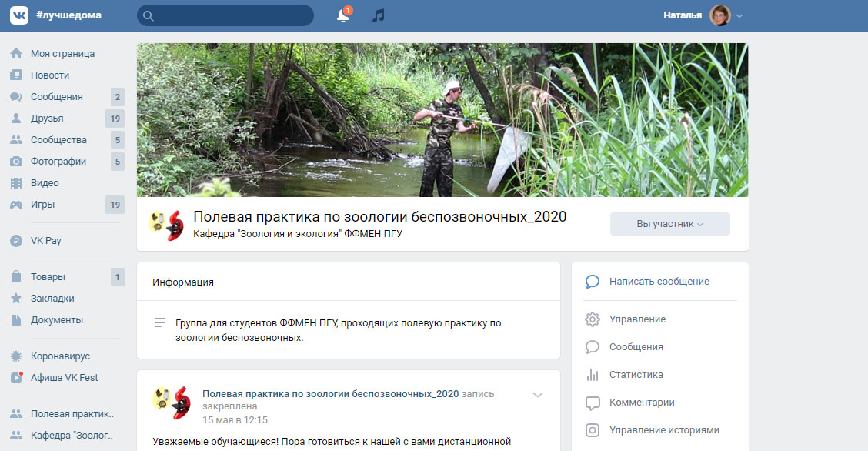Click the Информация section header
The width and height of the screenshot is (868, 451).
(x=183, y=282)
